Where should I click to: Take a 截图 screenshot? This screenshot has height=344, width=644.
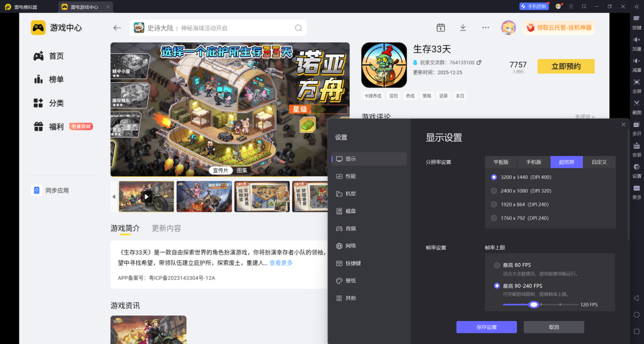636,107
